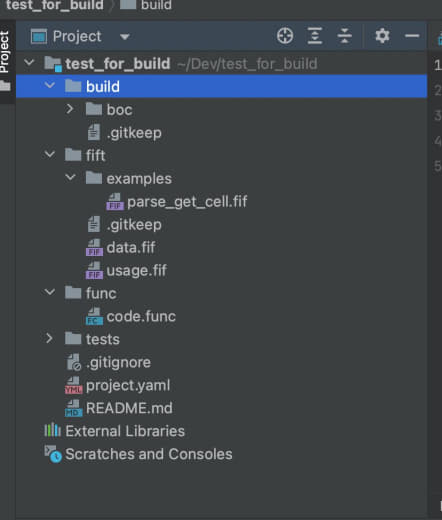The height and width of the screenshot is (520, 442).
Task: Select the project.yaml file
Action: point(118,385)
